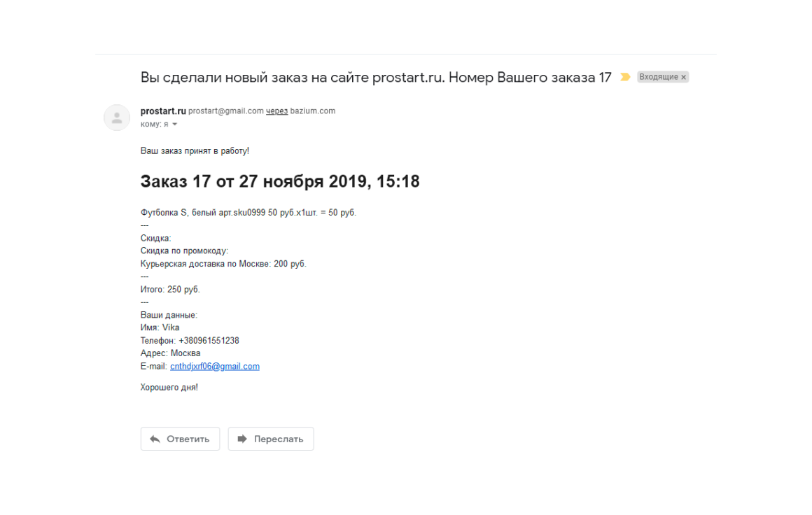Click the sender's avatar icon
The image size is (812, 515).
117,118
